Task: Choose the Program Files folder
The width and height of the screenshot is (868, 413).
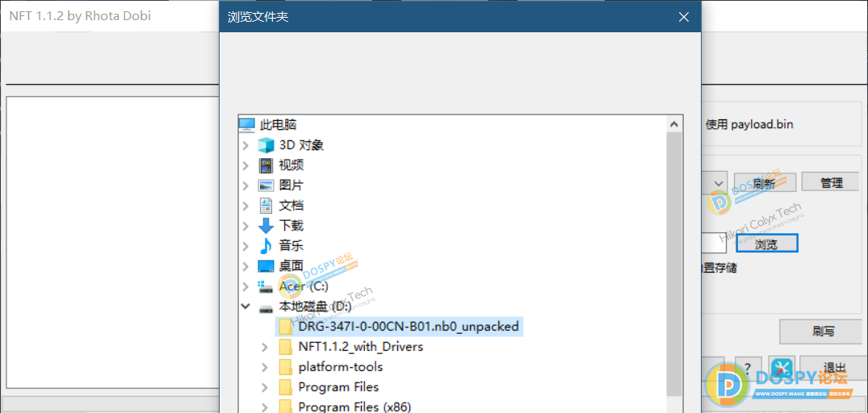Action: tap(338, 387)
